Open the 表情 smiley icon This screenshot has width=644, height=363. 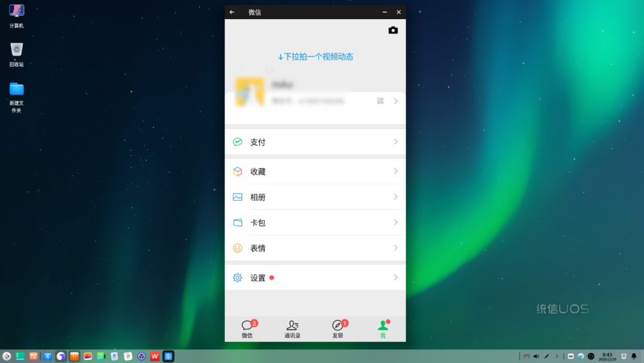tap(237, 248)
